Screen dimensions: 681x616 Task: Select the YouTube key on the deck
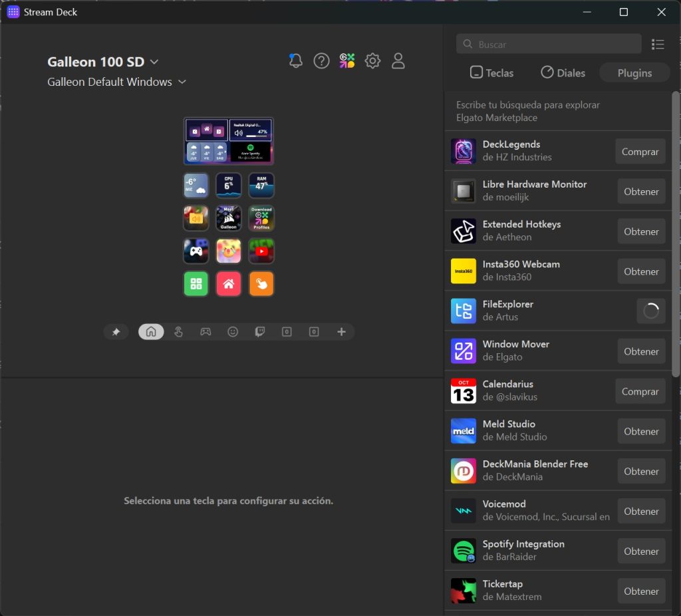coord(261,251)
